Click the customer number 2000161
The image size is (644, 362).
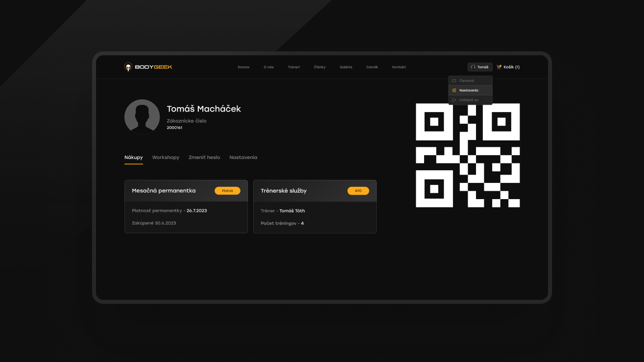point(174,128)
